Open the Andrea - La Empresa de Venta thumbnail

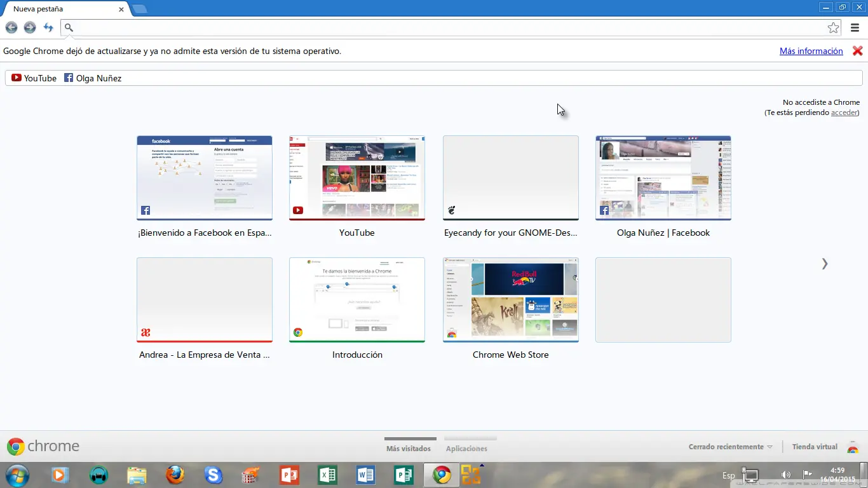[x=205, y=300]
